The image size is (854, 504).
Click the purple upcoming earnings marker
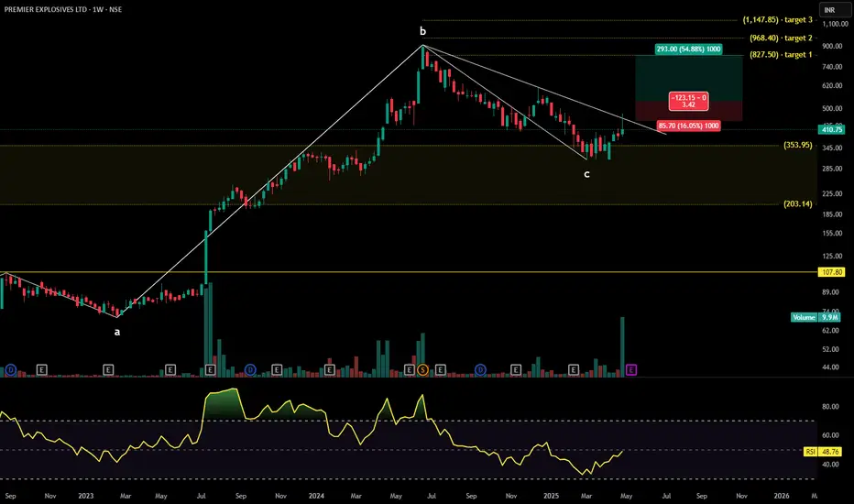click(x=631, y=370)
